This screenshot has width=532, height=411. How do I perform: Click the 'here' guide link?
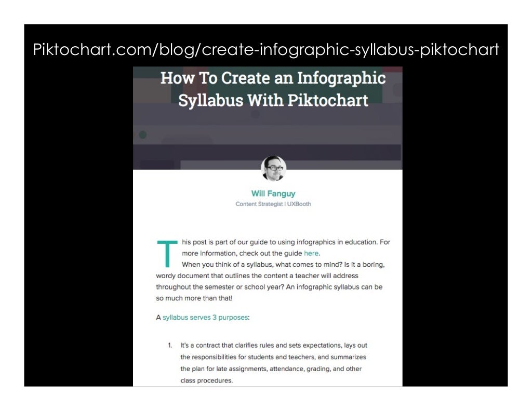coord(311,253)
